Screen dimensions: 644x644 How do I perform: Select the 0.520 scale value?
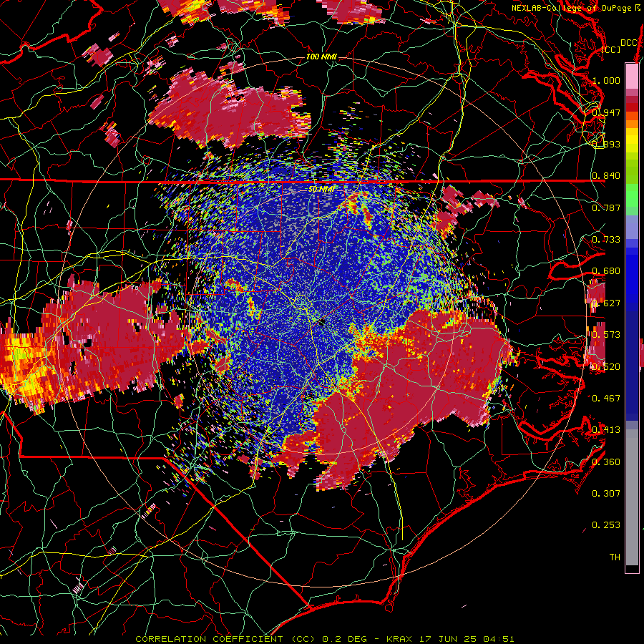tap(606, 366)
